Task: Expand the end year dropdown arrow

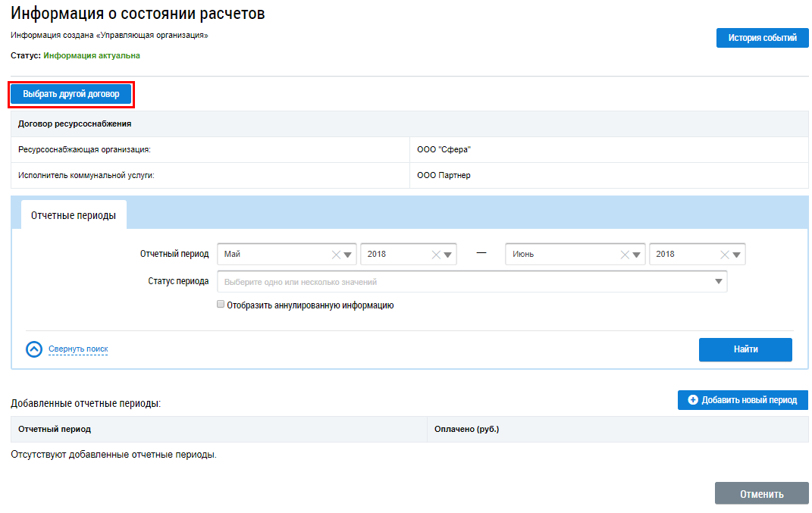Action: (x=737, y=255)
